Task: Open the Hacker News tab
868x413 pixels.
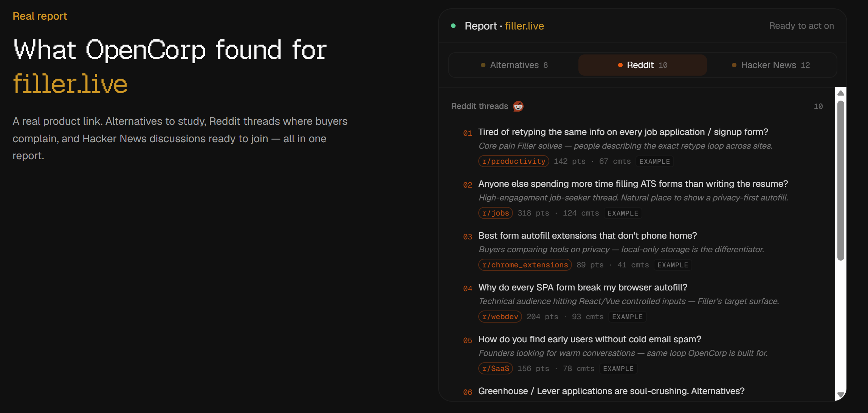Action: tap(771, 65)
